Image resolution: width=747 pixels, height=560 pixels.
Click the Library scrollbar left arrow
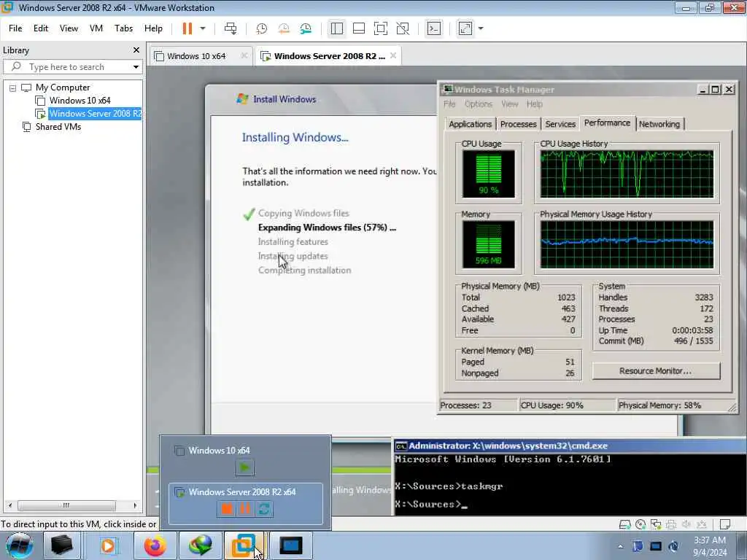[x=10, y=505]
